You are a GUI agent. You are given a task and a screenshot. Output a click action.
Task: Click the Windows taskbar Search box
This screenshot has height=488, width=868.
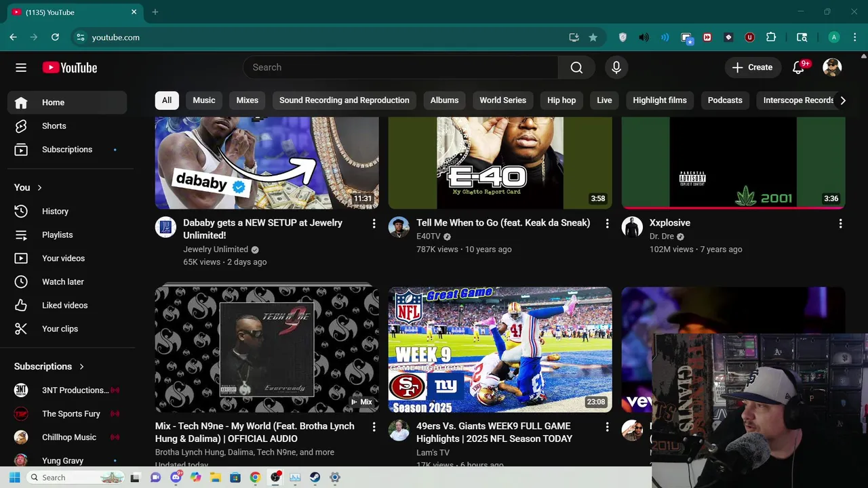[x=76, y=478]
